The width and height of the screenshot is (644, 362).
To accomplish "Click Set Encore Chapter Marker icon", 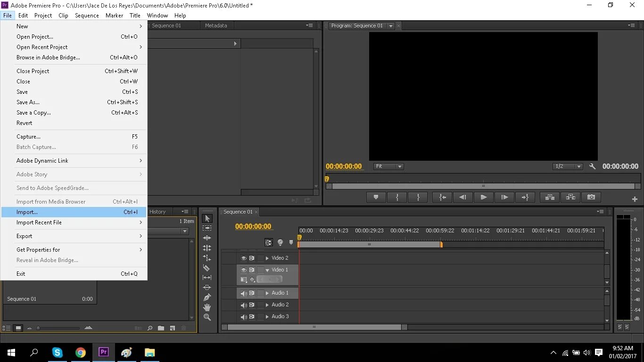I will [x=280, y=243].
